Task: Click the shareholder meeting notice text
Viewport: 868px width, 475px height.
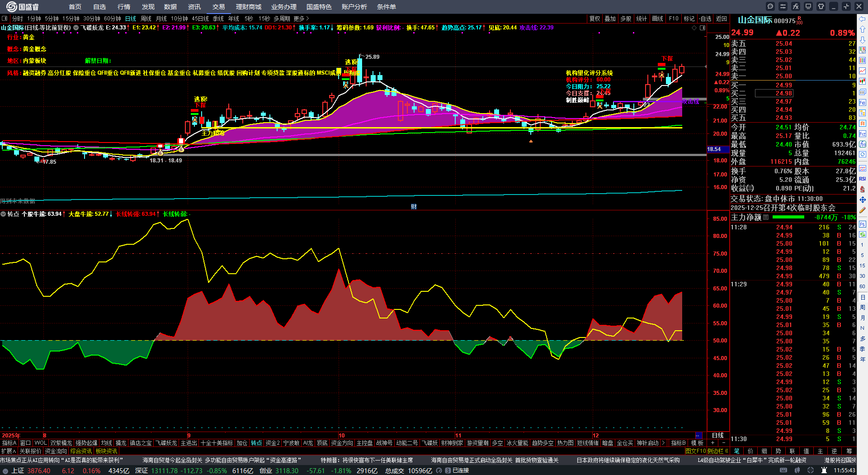Action: point(783,208)
